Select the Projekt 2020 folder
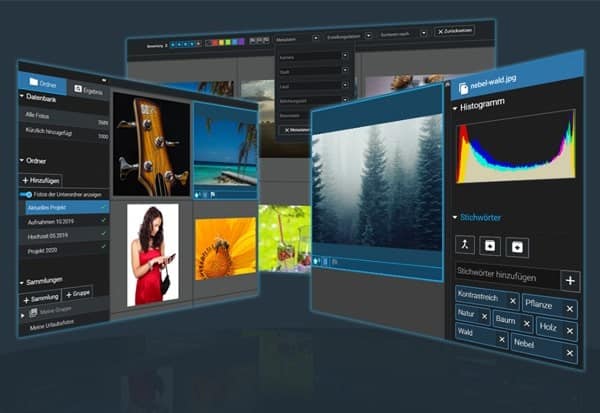The image size is (600, 413). [x=64, y=249]
